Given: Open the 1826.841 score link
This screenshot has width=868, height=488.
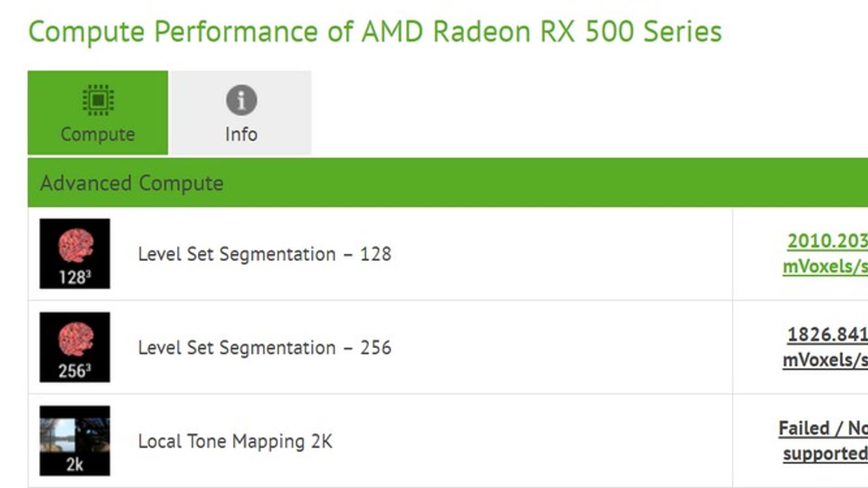Looking at the screenshot, I should point(827,335).
